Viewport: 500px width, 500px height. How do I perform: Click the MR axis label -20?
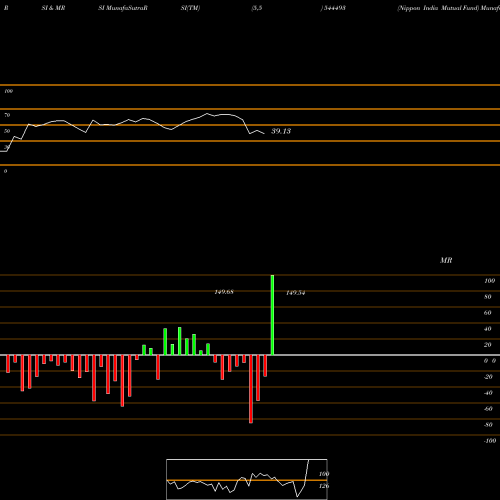point(488,377)
